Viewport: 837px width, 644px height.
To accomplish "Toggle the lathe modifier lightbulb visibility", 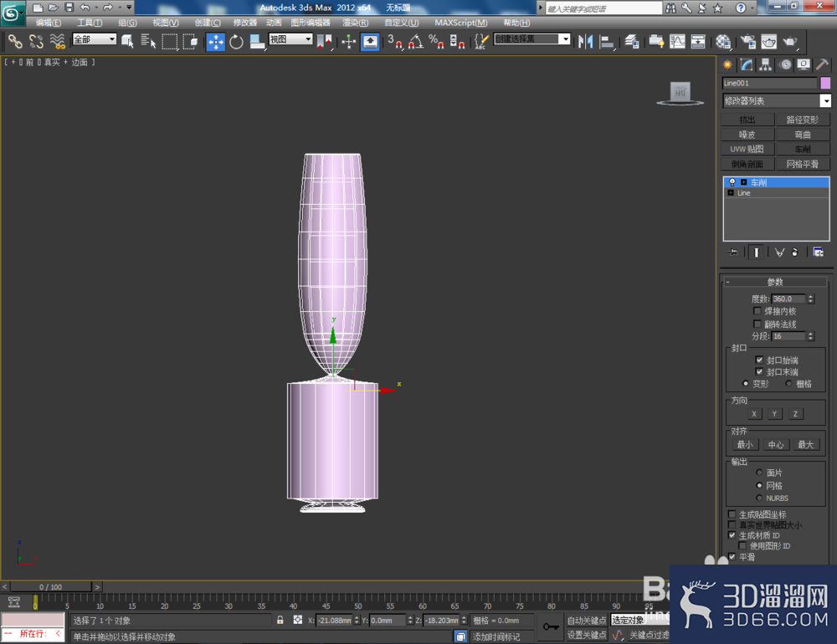I will [x=732, y=182].
